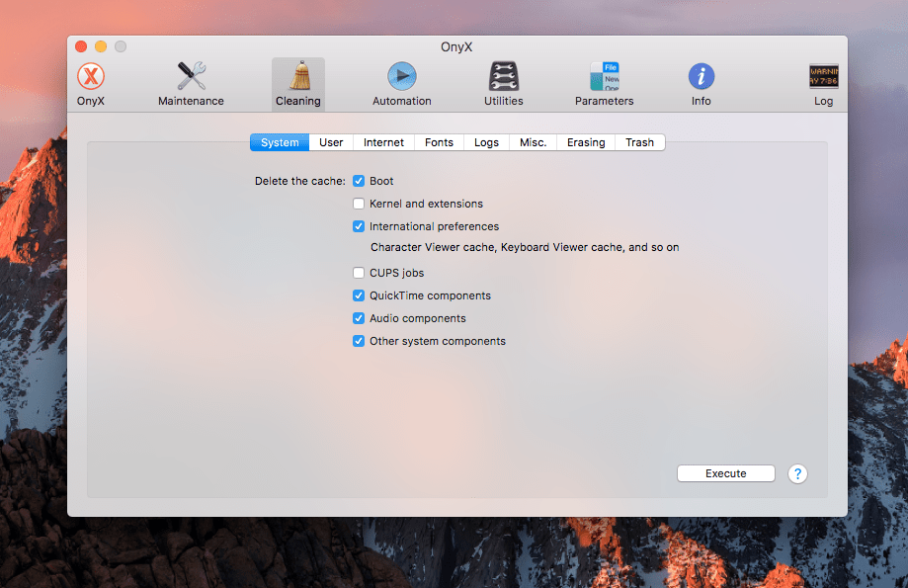Click the Execute button

click(x=725, y=473)
